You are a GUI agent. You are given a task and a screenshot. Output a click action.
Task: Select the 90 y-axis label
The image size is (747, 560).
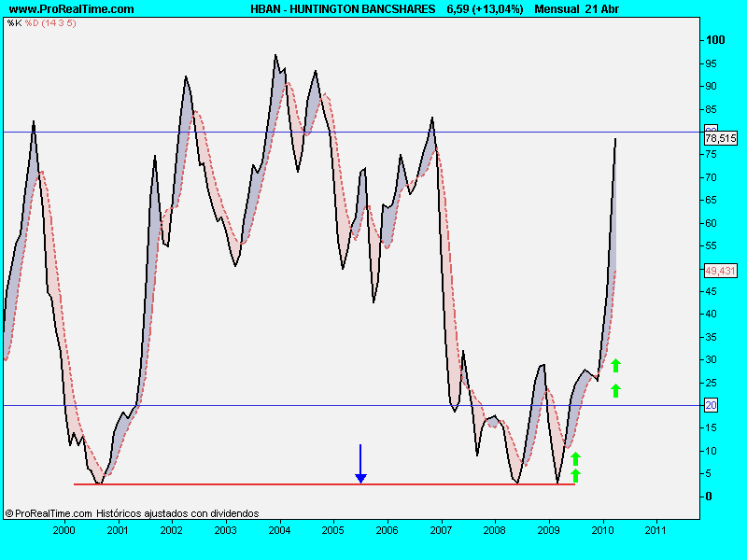(x=711, y=86)
